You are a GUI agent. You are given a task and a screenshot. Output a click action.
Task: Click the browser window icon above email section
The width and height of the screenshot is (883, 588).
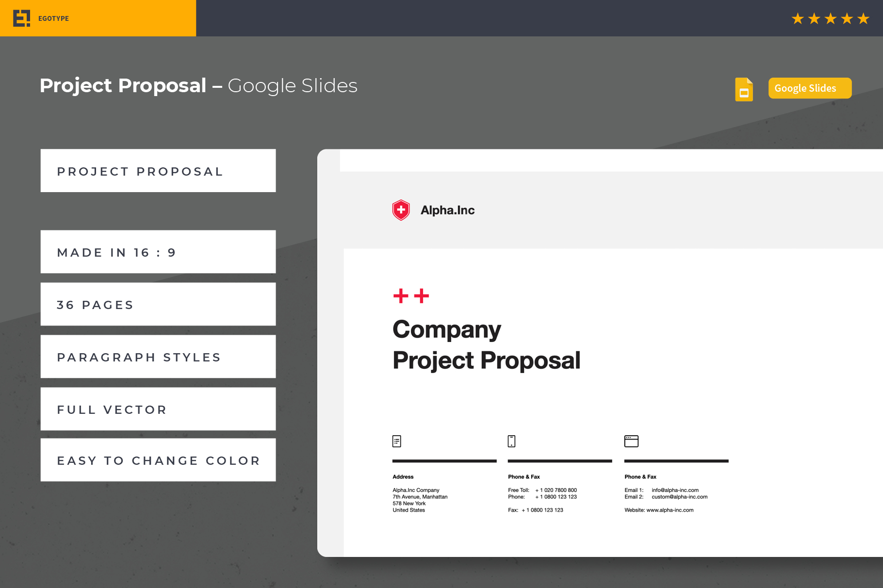pyautogui.click(x=631, y=441)
